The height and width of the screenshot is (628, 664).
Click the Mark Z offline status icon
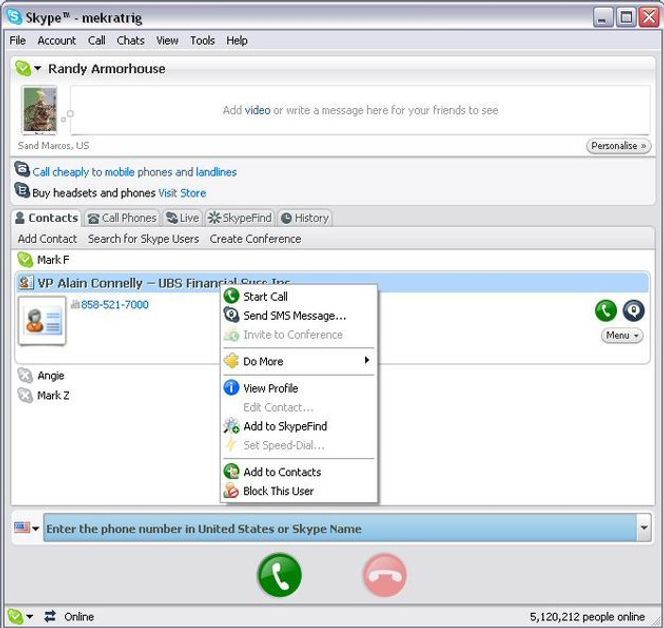click(x=25, y=395)
